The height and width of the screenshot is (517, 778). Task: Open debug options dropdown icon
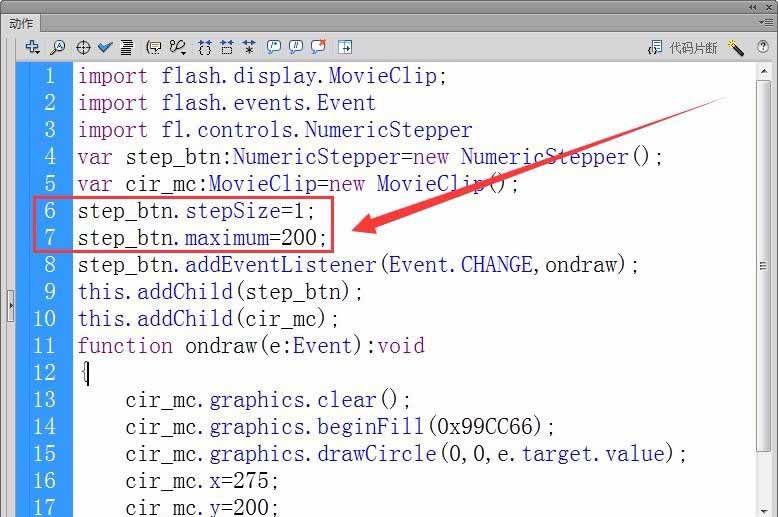click(178, 47)
